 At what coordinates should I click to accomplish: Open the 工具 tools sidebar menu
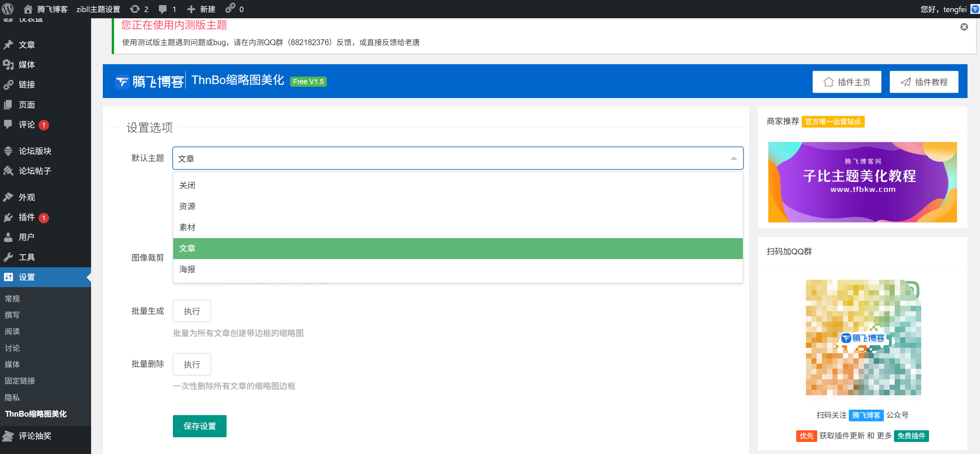click(x=26, y=257)
